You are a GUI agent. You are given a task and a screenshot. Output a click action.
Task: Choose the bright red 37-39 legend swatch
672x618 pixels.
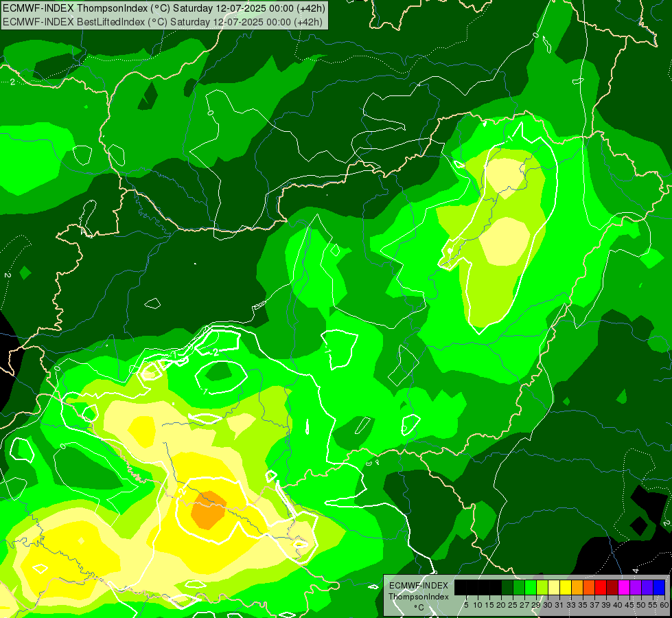tap(601, 587)
